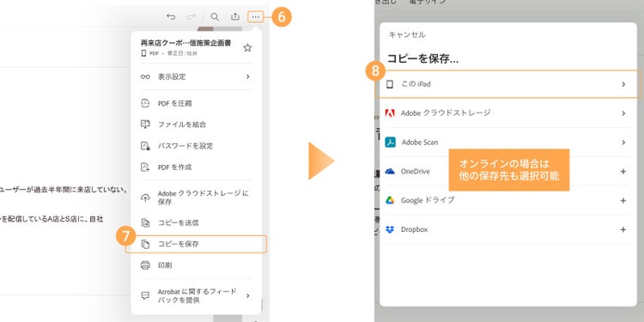Select この iPad save location

coord(508,84)
